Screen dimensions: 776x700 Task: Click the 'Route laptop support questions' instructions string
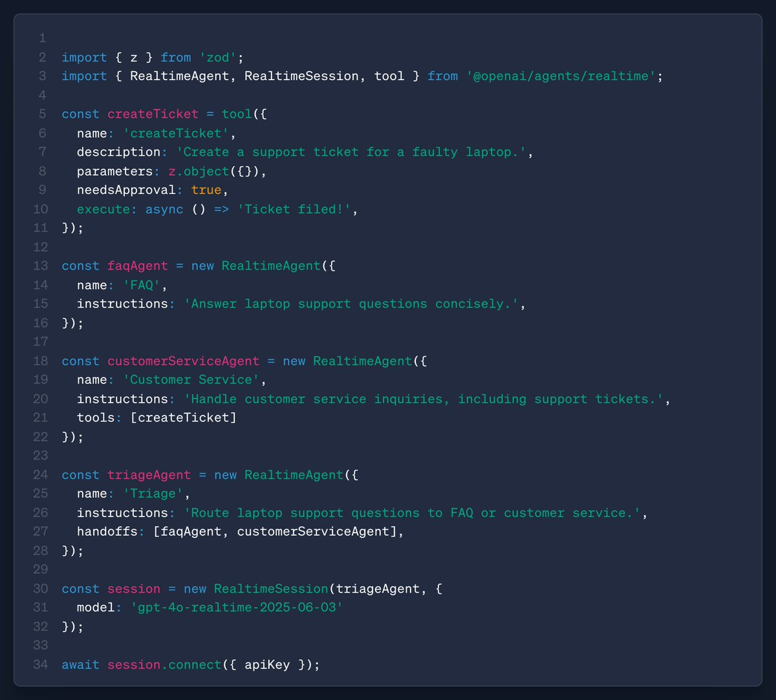point(413,513)
